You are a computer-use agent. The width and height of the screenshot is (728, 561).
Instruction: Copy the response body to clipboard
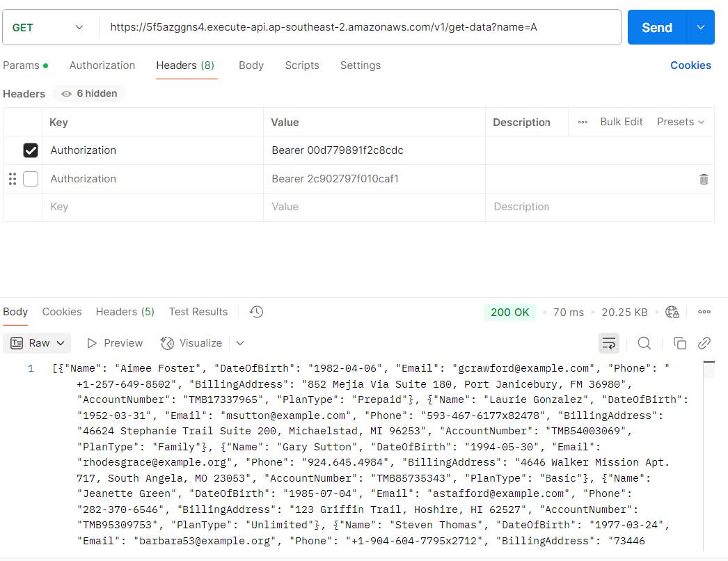pos(680,343)
